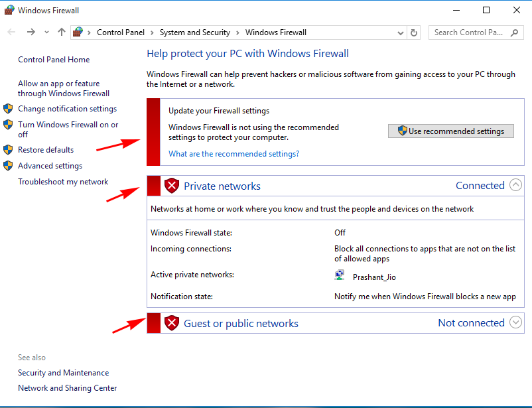Select the Prashant_Jio network name
Viewport: 532px width, 408px height.
374,277
